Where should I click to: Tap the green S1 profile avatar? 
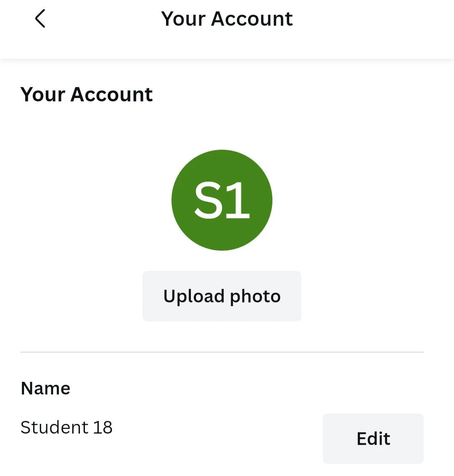222,200
